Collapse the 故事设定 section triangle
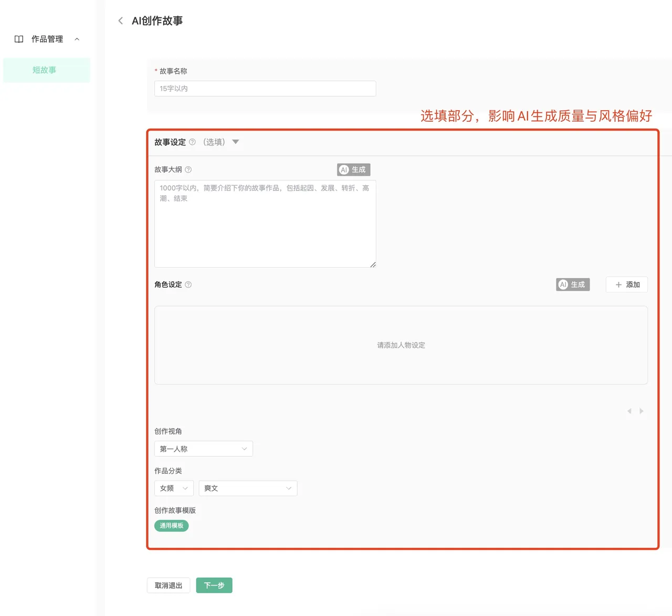The height and width of the screenshot is (616, 672). point(236,142)
